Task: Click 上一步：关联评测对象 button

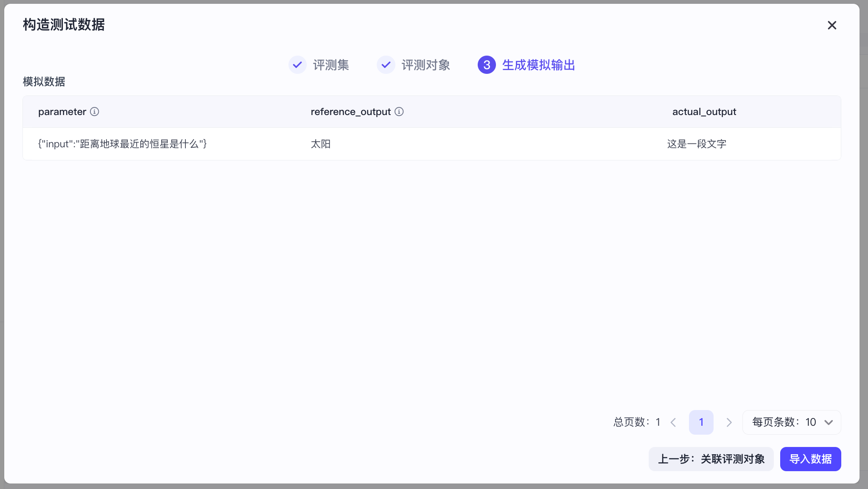Action: tap(711, 459)
